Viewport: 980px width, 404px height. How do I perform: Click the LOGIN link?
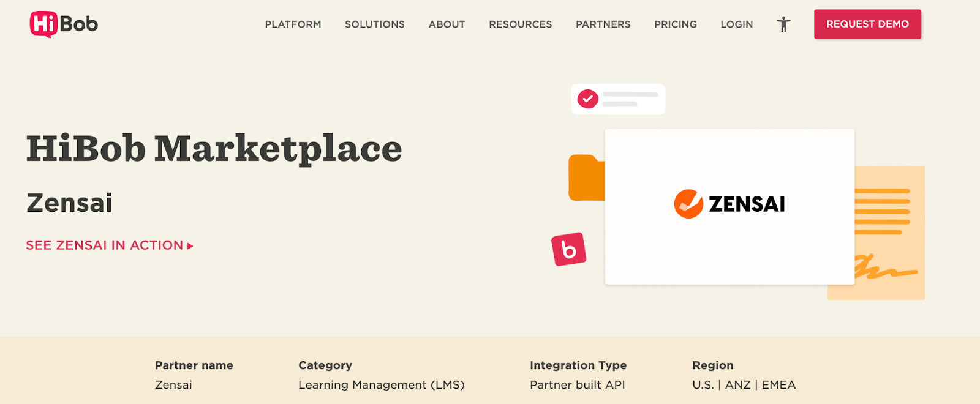click(737, 24)
